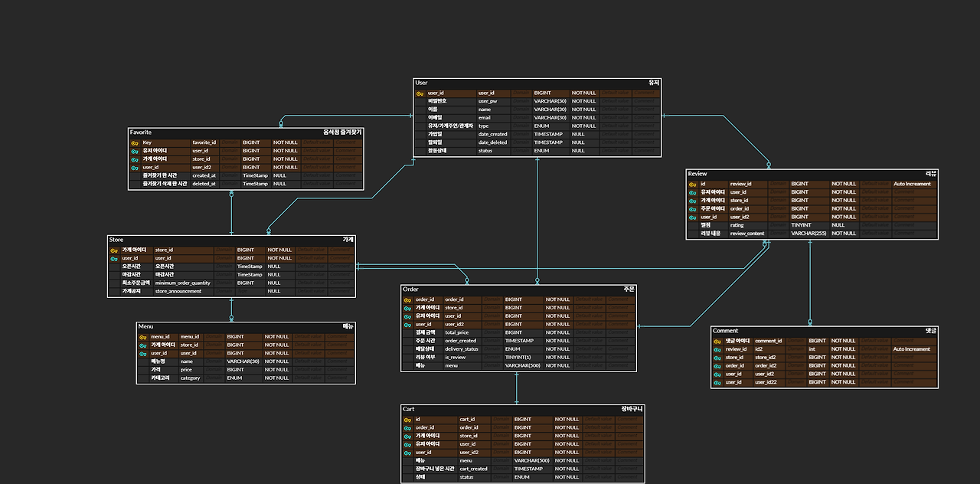Click the minimum_order_quantity column in Store table
The height and width of the screenshot is (484, 980).
click(183, 283)
